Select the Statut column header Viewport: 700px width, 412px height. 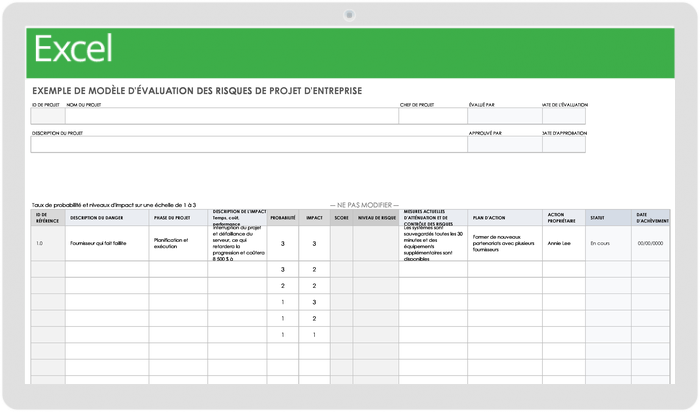pyautogui.click(x=608, y=217)
